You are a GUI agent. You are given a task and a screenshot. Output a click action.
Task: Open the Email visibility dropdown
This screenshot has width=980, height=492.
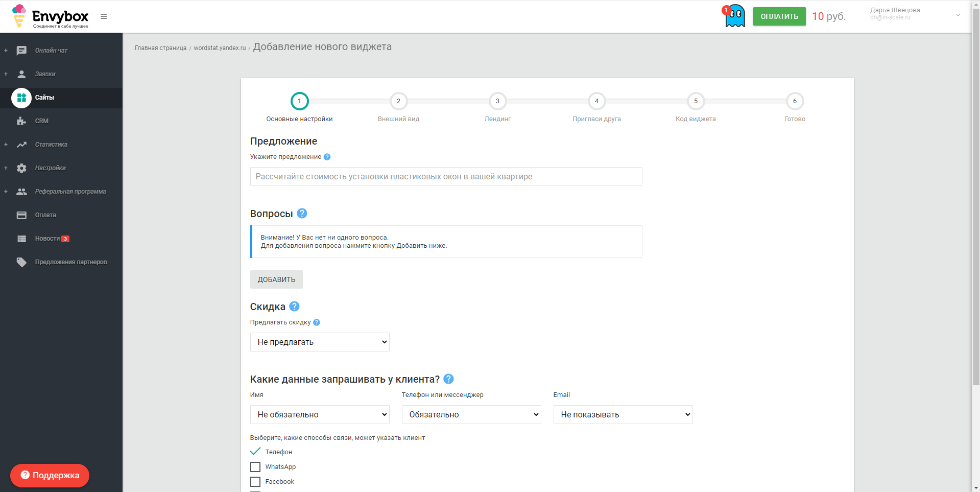[x=623, y=415]
